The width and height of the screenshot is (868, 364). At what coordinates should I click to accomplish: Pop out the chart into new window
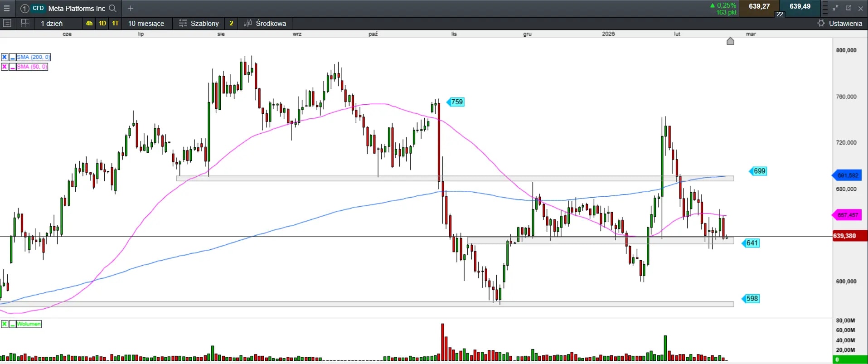pos(848,8)
